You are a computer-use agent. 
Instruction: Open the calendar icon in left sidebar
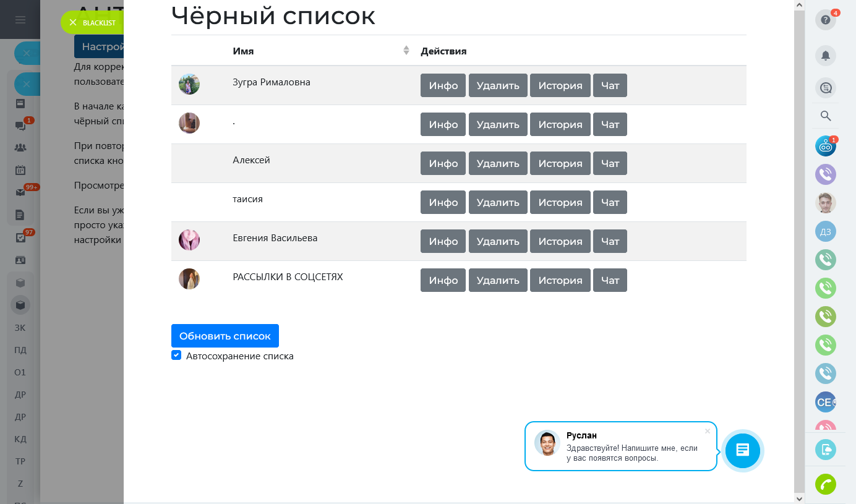click(x=20, y=170)
